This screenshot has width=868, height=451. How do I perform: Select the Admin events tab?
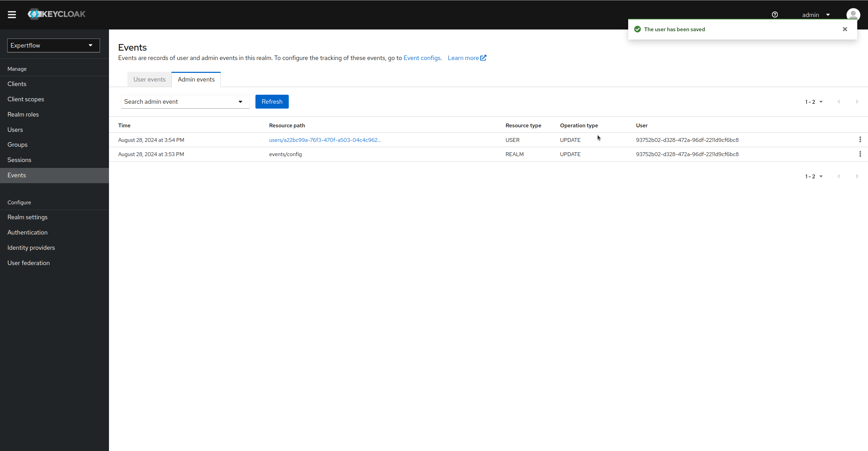click(196, 79)
